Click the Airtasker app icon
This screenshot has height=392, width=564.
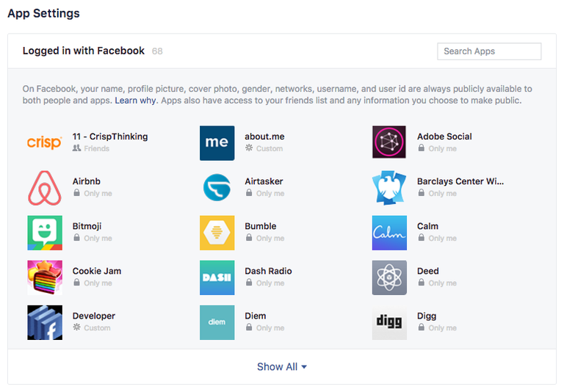[217, 188]
